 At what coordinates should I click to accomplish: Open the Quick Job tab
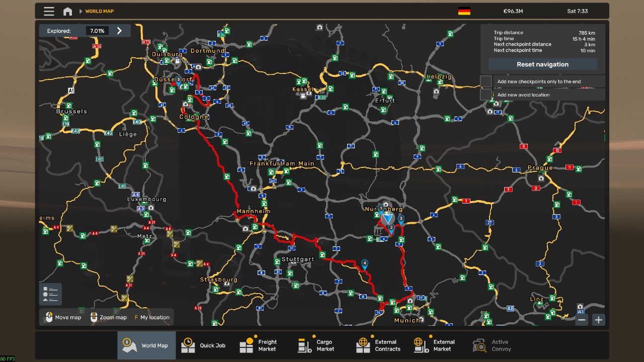(205, 345)
